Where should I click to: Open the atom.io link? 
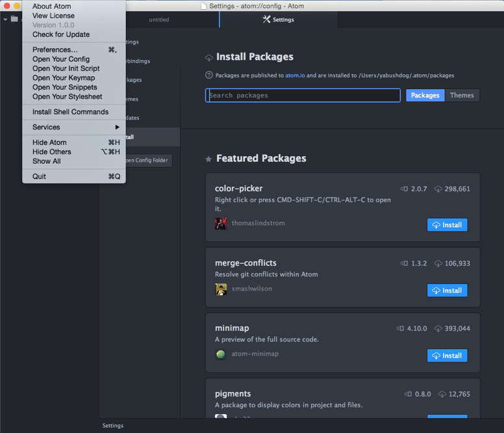click(295, 75)
